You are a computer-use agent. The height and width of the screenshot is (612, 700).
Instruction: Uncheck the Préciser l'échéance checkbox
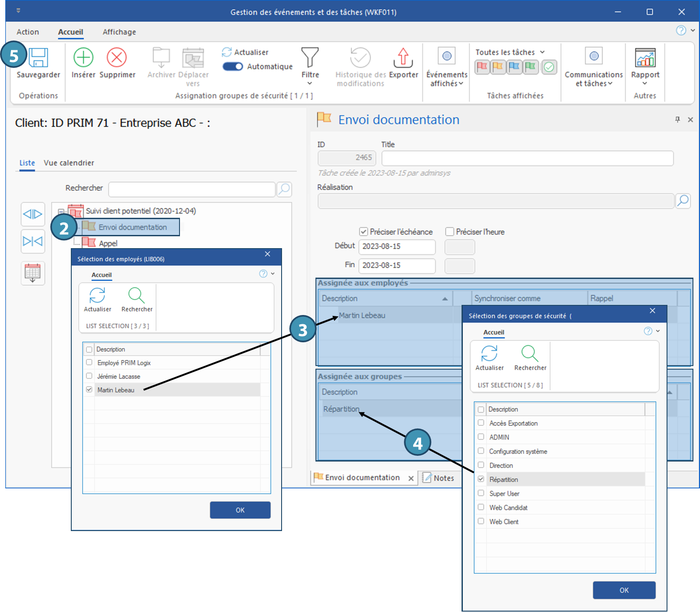point(363,231)
